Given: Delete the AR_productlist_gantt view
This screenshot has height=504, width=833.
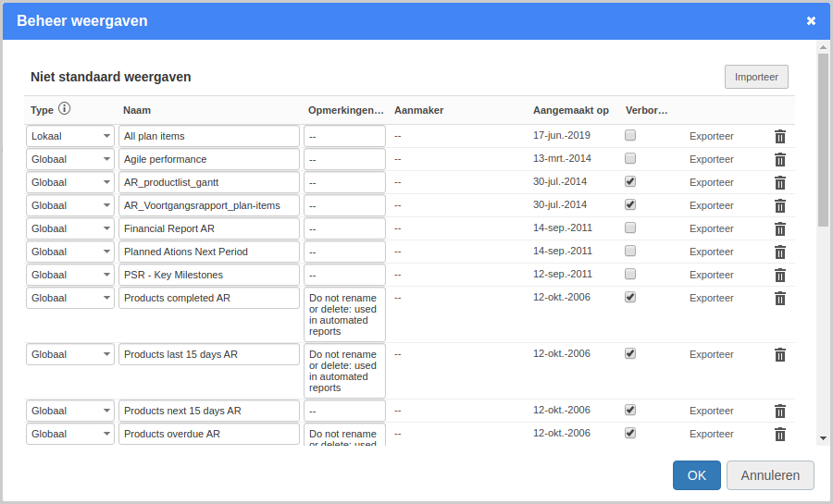Looking at the screenshot, I should tap(780, 182).
